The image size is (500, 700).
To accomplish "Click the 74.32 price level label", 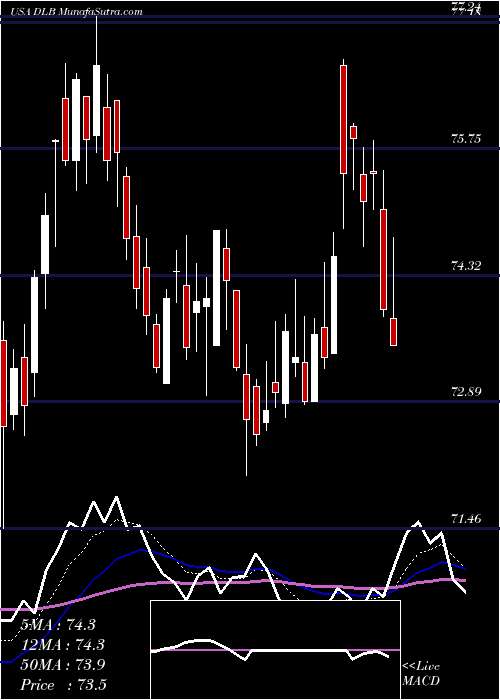I will 466,266.
